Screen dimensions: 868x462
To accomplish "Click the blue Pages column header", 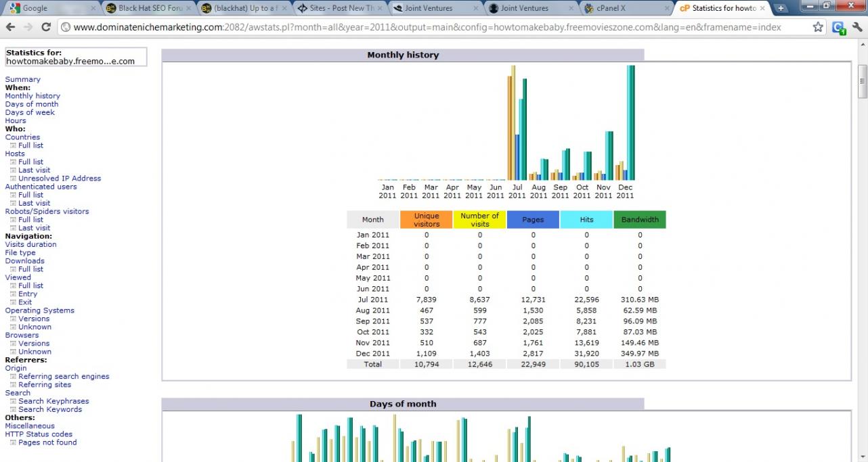I will pyautogui.click(x=533, y=220).
